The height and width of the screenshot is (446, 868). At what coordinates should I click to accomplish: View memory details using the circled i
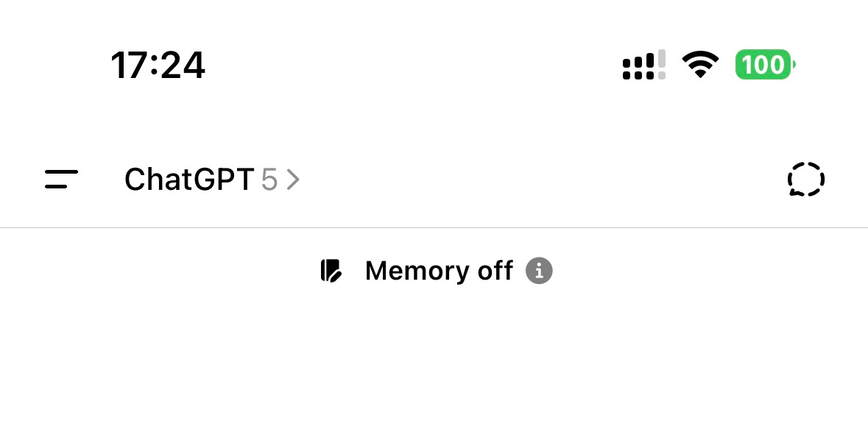(x=538, y=271)
